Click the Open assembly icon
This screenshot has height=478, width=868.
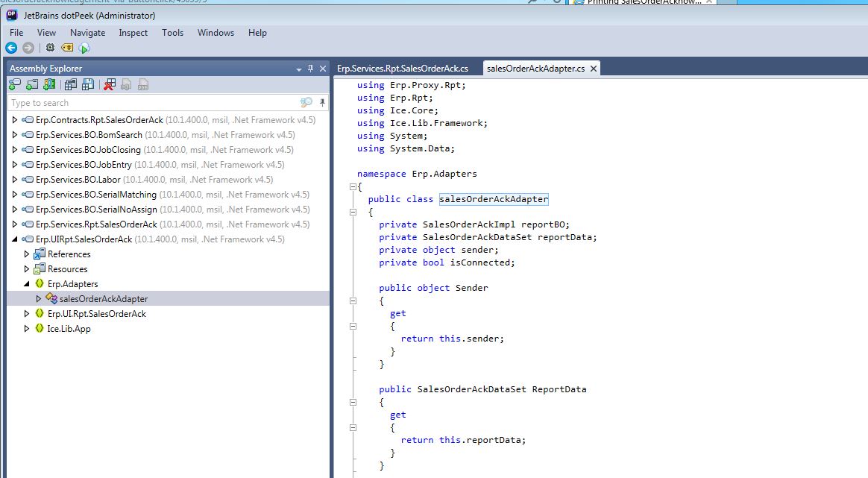(x=15, y=85)
